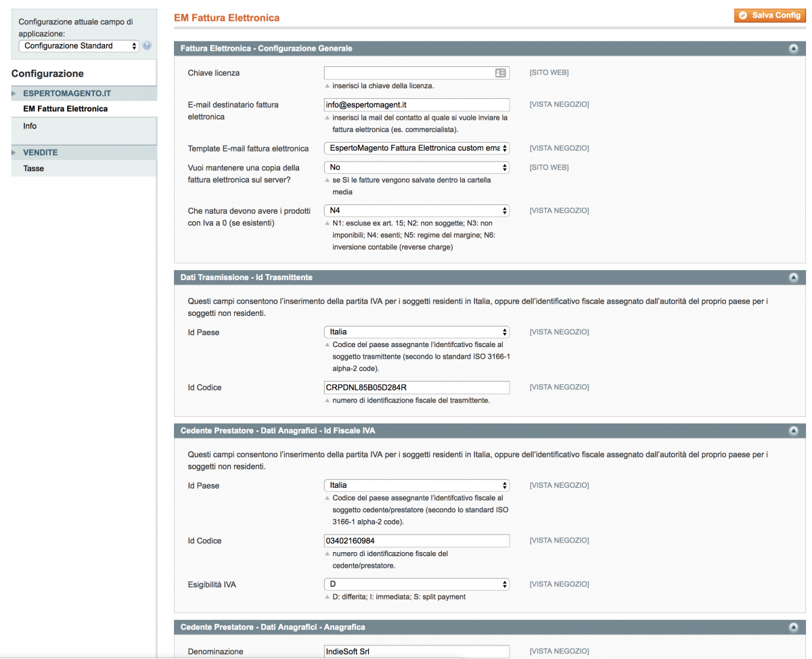Click the Salva Config button
Image resolution: width=812 pixels, height=659 pixels.
pos(770,15)
